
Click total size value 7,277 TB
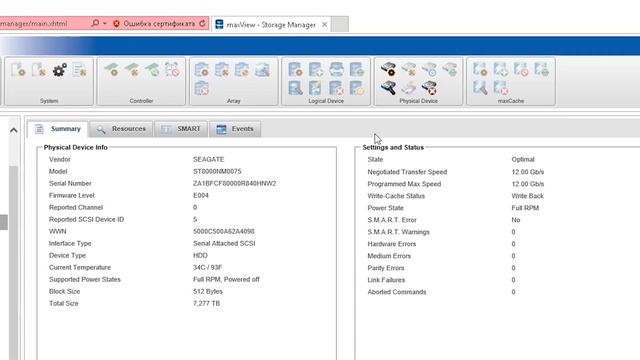pyautogui.click(x=207, y=304)
